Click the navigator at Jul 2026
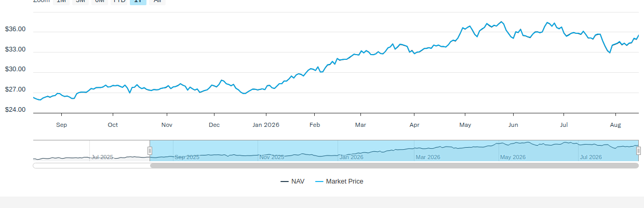Image resolution: width=644 pixels, height=208 pixels. pyautogui.click(x=591, y=157)
